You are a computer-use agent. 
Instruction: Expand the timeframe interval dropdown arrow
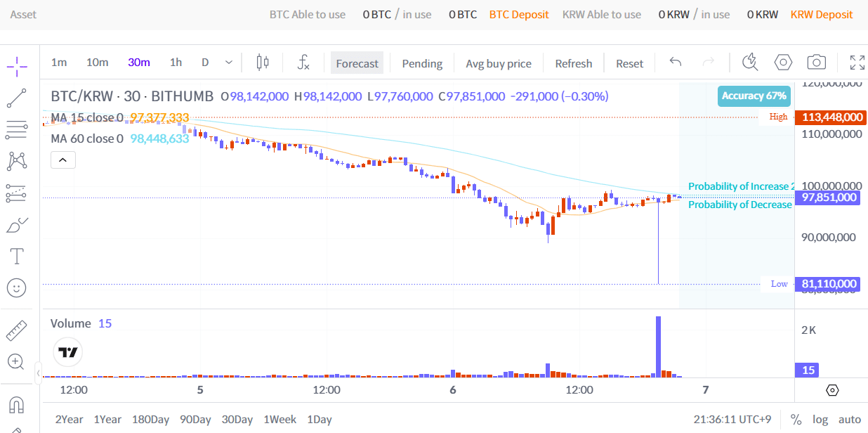coord(229,63)
